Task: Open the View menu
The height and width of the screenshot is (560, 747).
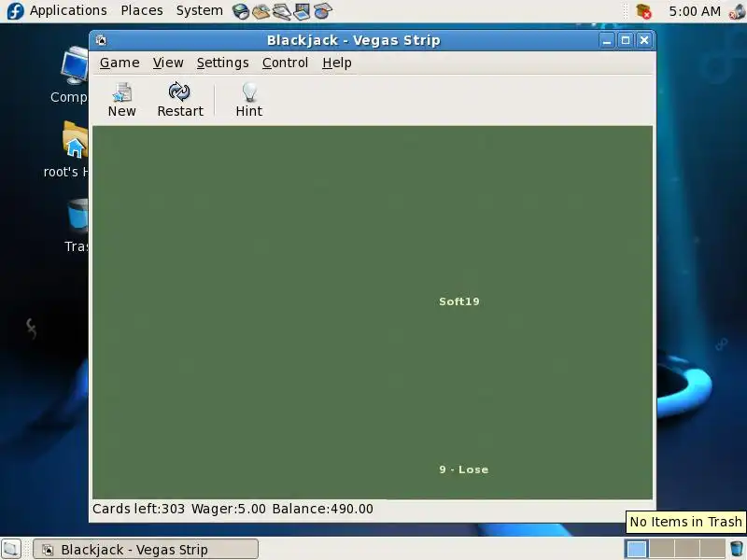Action: tap(168, 63)
